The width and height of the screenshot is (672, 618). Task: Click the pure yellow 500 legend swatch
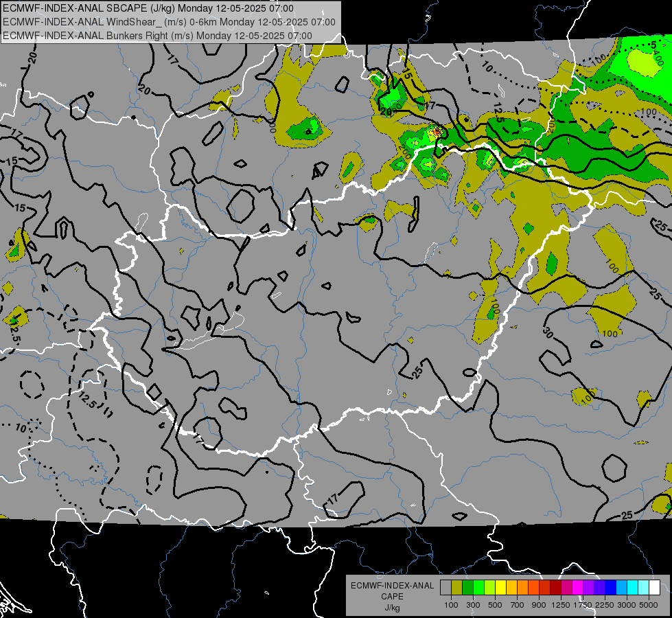click(x=500, y=588)
